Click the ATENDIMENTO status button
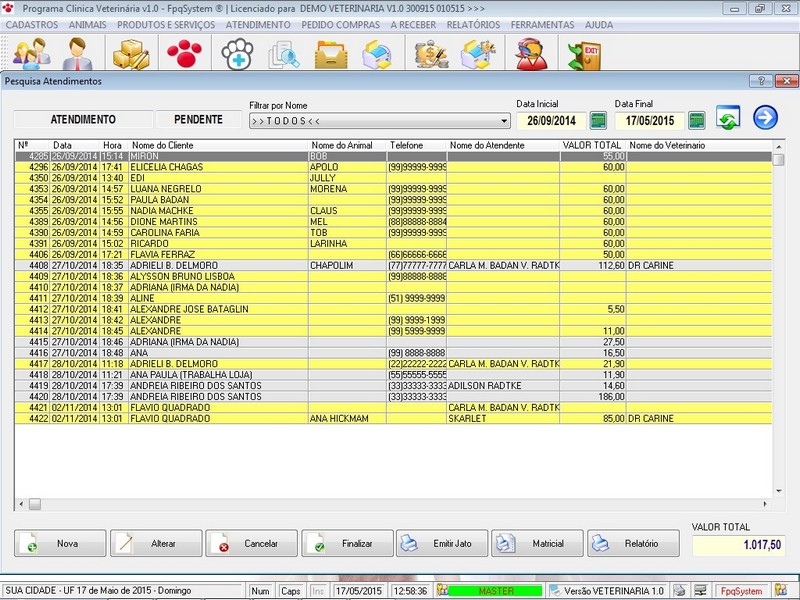 83,119
